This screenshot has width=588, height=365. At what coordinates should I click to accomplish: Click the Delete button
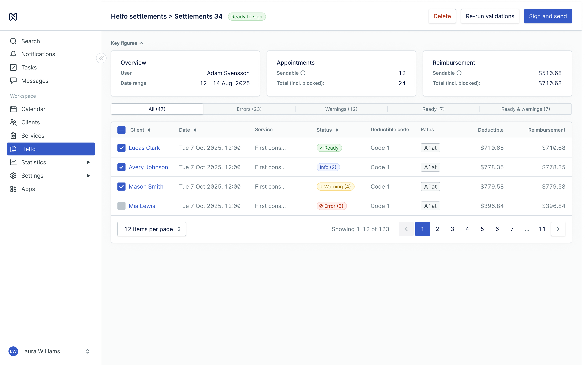[x=442, y=16]
